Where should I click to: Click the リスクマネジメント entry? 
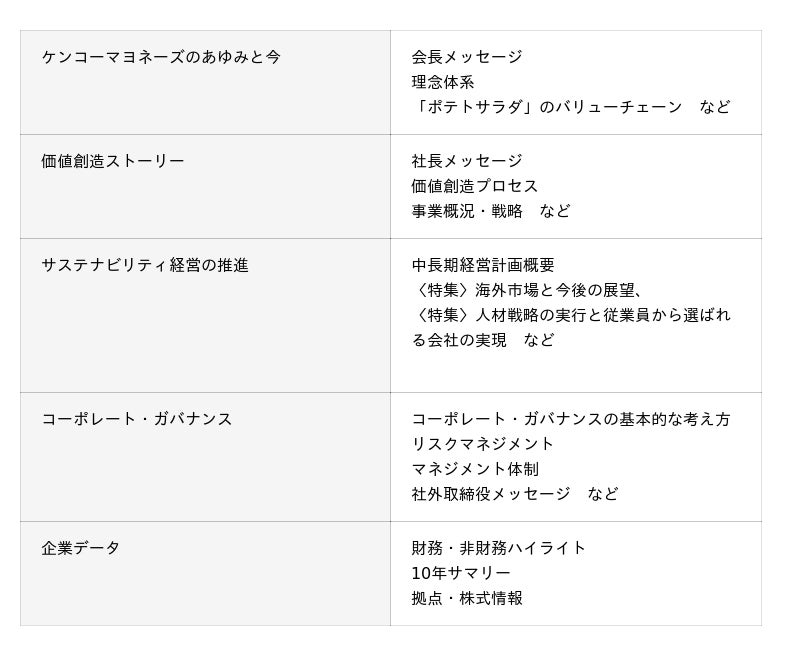pos(483,444)
